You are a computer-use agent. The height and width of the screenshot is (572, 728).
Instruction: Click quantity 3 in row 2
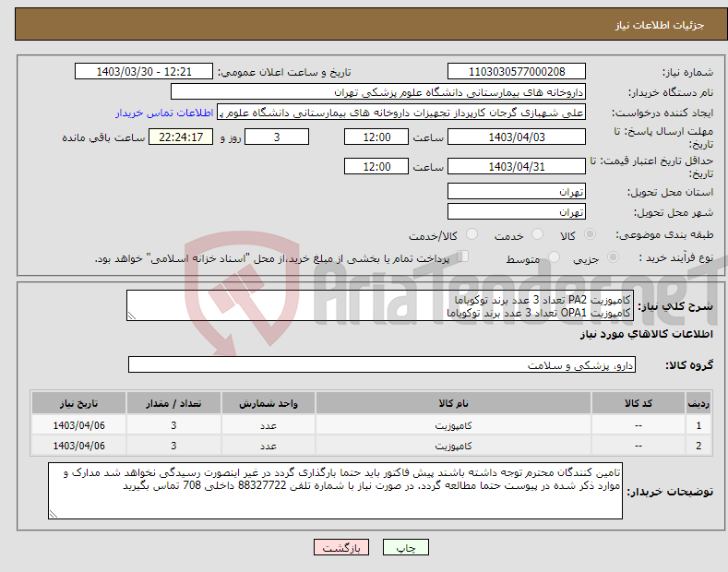click(x=173, y=446)
